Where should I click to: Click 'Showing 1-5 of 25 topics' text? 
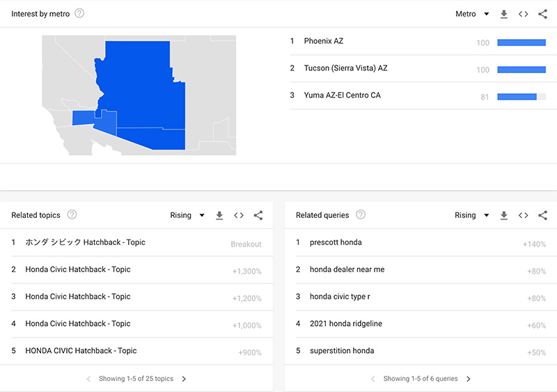tap(136, 379)
